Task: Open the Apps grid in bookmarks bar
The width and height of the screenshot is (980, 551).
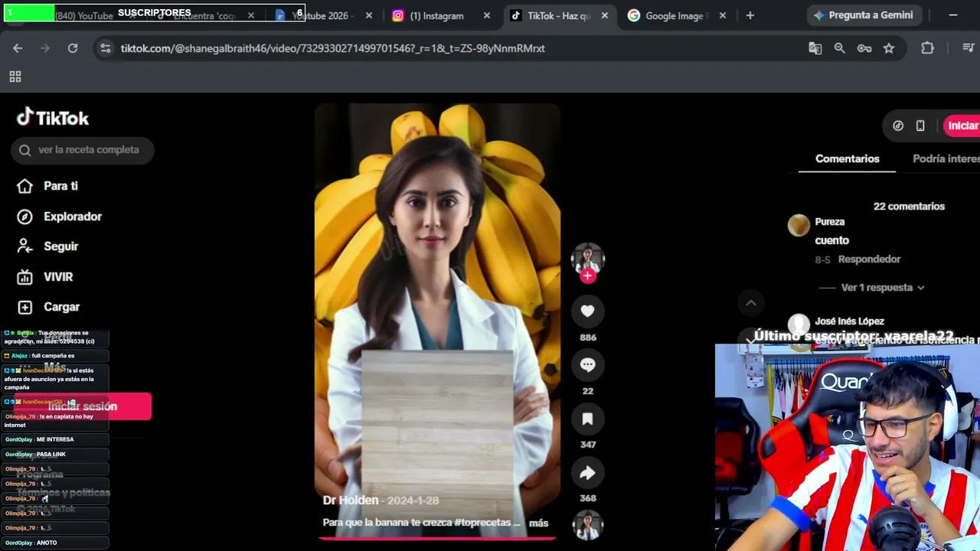Action: coord(15,77)
